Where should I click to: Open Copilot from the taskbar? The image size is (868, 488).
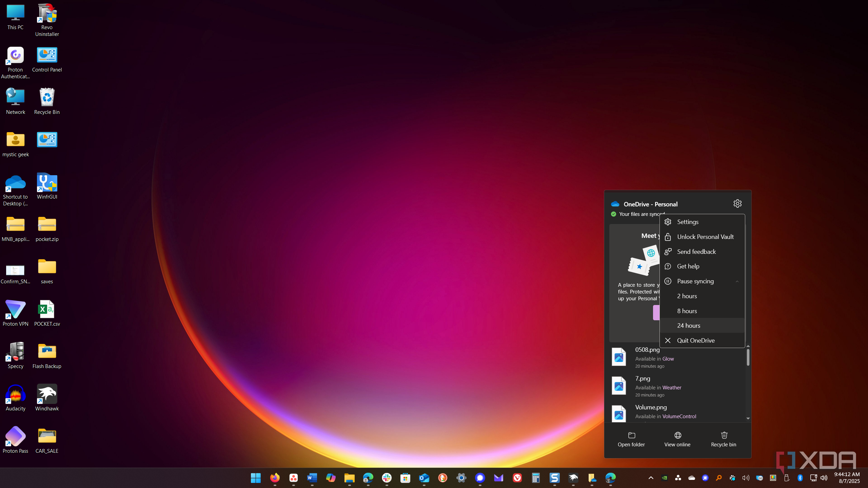click(331, 478)
